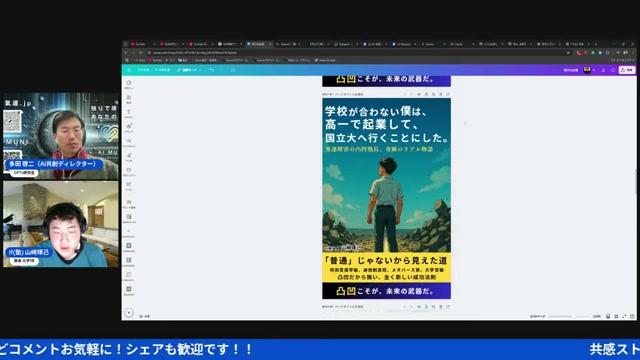
Task: Click the page count label in bottom bar
Action: pyautogui.click(x=537, y=316)
